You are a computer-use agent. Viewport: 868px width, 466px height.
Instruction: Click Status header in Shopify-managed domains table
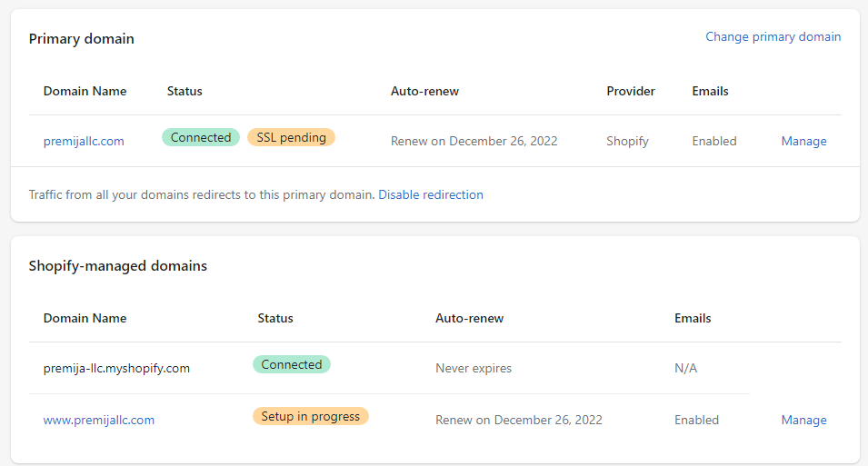point(275,318)
